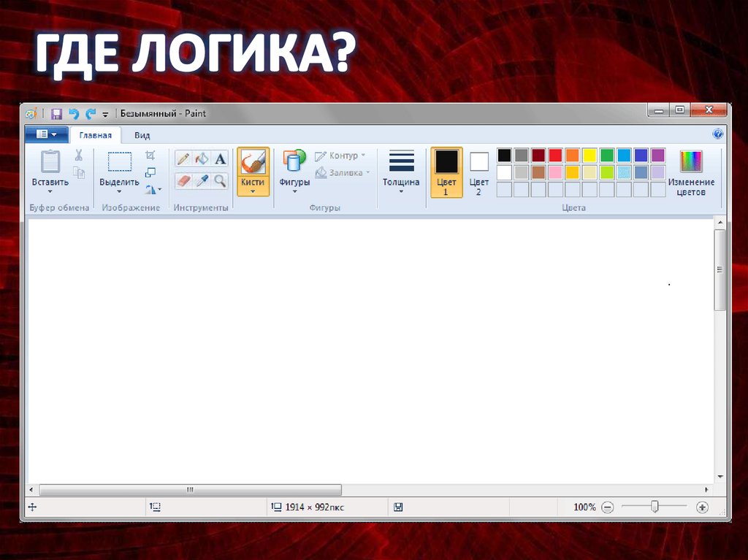Screen dimensions: 748x560
Task: Pick the pink color swatch
Action: [x=555, y=172]
